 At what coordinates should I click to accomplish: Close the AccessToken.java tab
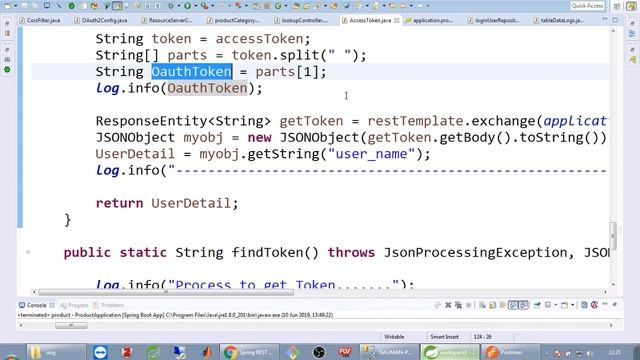pyautogui.click(x=397, y=20)
